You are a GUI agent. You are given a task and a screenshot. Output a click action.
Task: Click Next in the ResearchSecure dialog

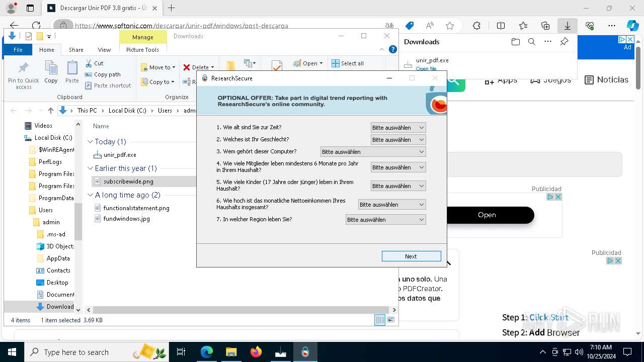coord(411,256)
